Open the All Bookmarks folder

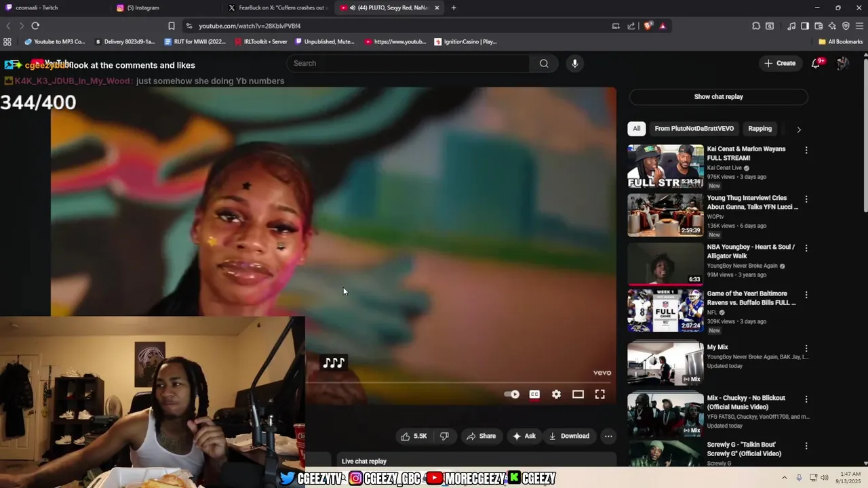pyautogui.click(x=840, y=41)
